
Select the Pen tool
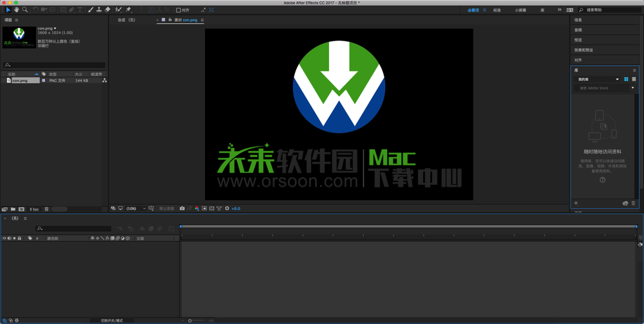coord(72,10)
